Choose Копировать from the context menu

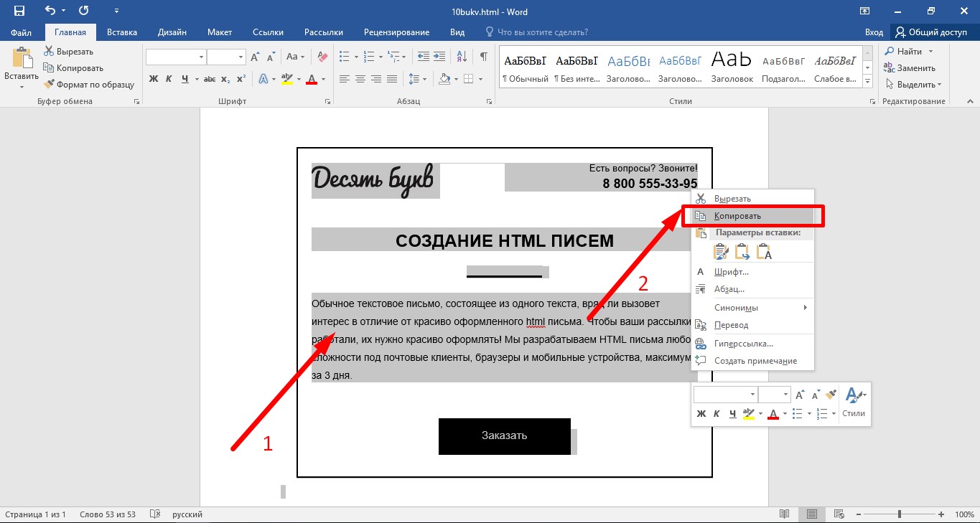(x=752, y=216)
